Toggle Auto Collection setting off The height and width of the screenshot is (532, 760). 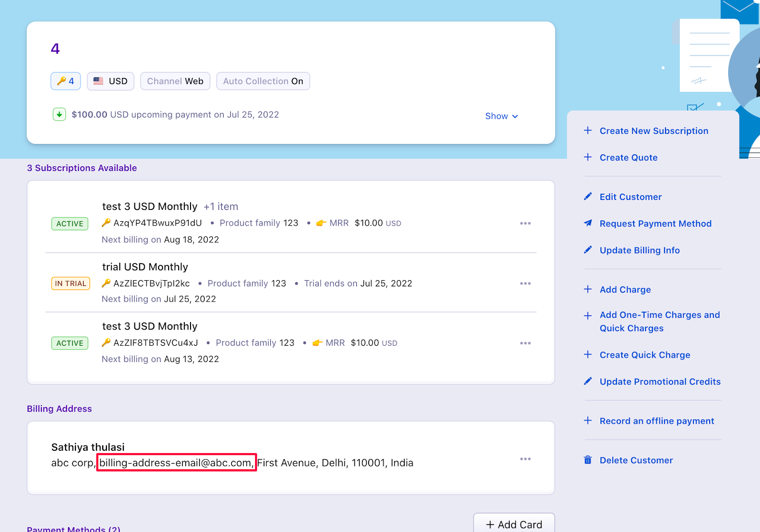pos(263,81)
